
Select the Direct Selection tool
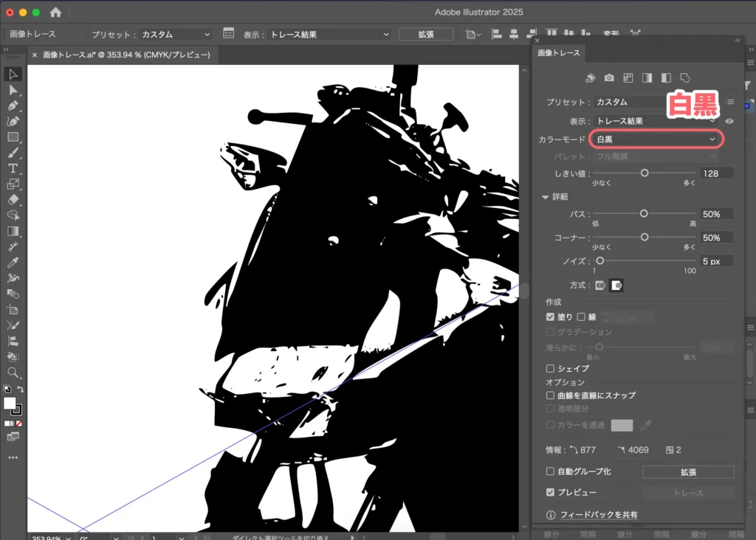point(13,90)
